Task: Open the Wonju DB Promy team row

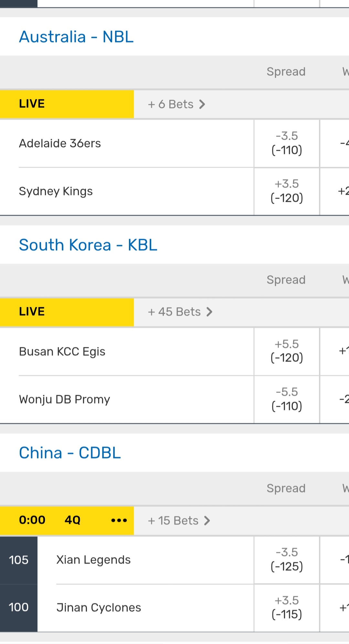Action: click(x=65, y=399)
